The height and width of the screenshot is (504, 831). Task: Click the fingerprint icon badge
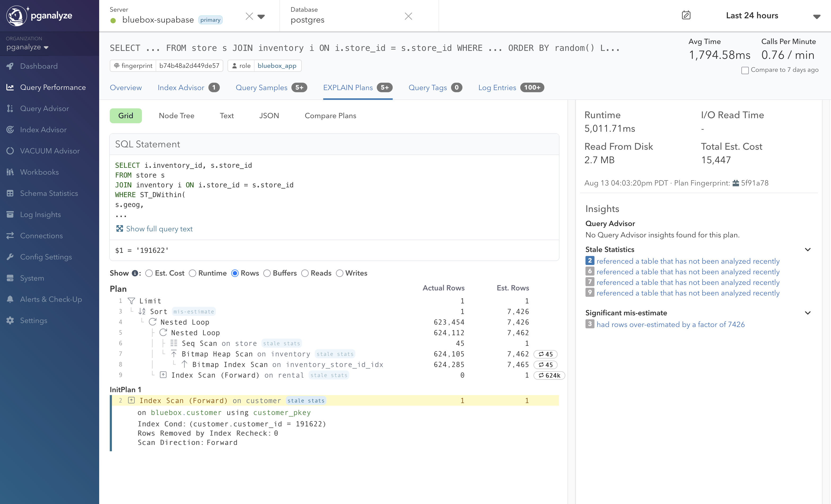pos(117,66)
